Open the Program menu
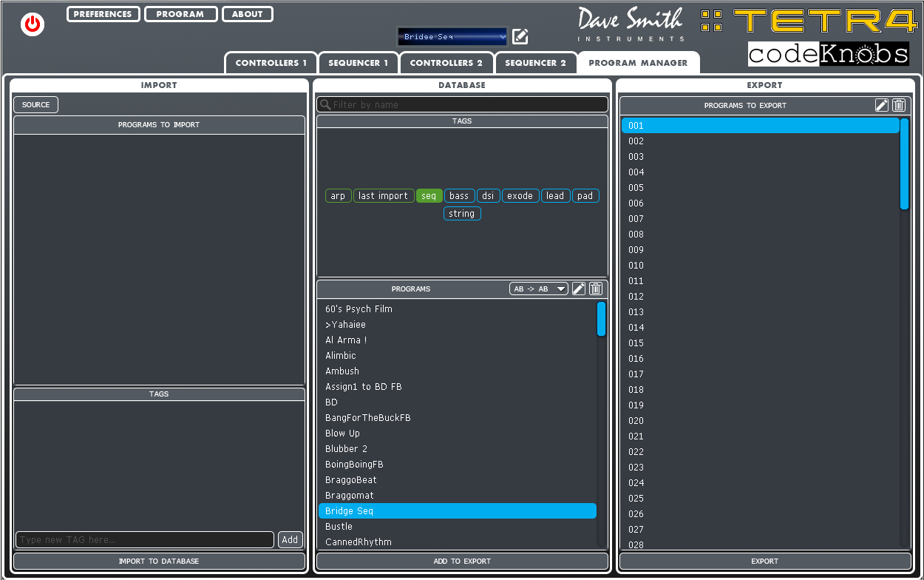The image size is (924, 580). point(180,14)
